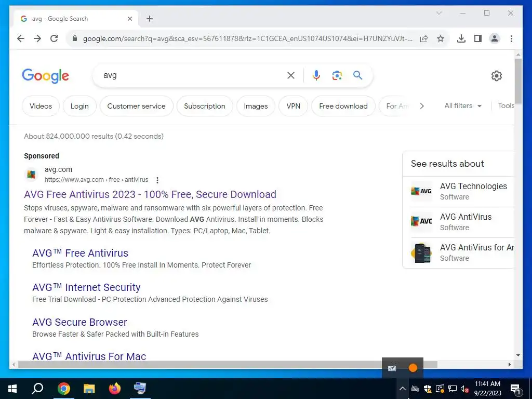The height and width of the screenshot is (399, 532).
Task: Click the Google logo
Action: pyautogui.click(x=46, y=76)
